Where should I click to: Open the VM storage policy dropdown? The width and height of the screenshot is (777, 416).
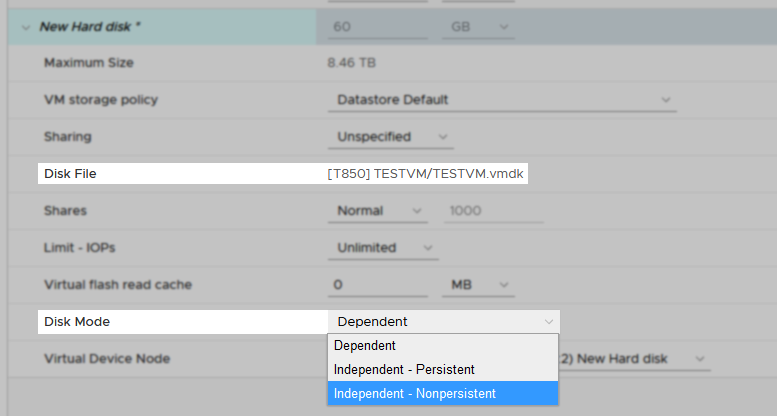click(502, 100)
